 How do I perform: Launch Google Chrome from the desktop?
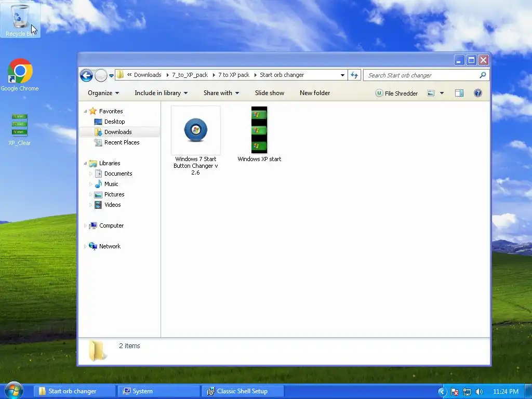point(20,75)
